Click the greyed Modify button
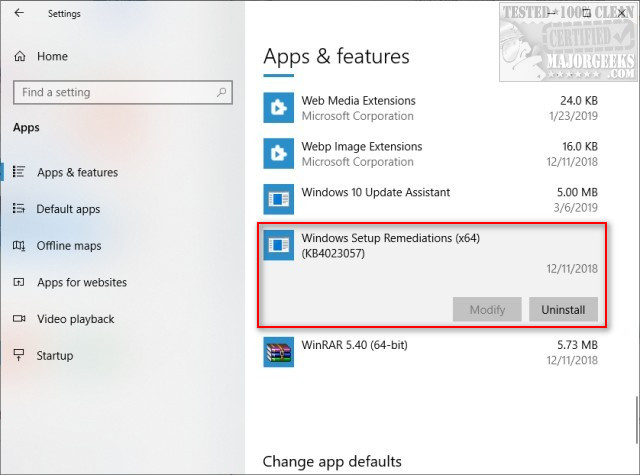 pos(487,310)
